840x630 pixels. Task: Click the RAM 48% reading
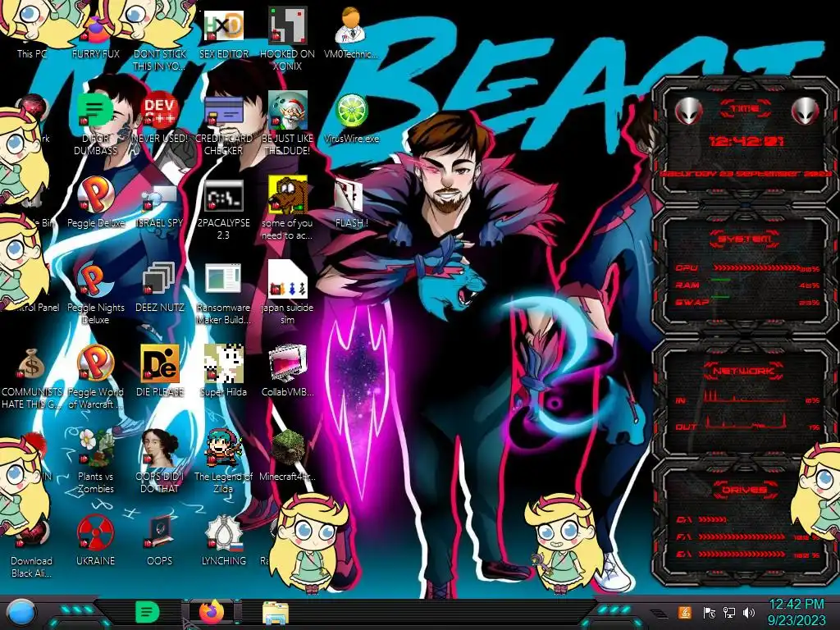[809, 285]
